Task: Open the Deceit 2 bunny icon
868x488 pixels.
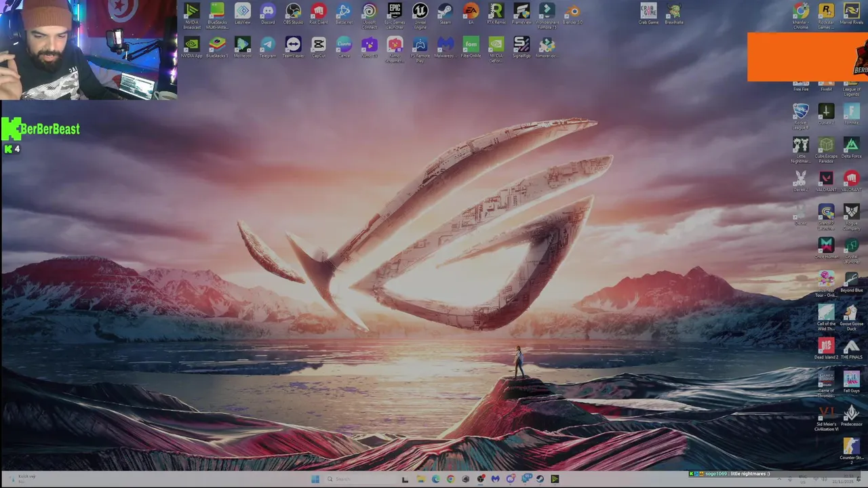Action: pos(801,180)
